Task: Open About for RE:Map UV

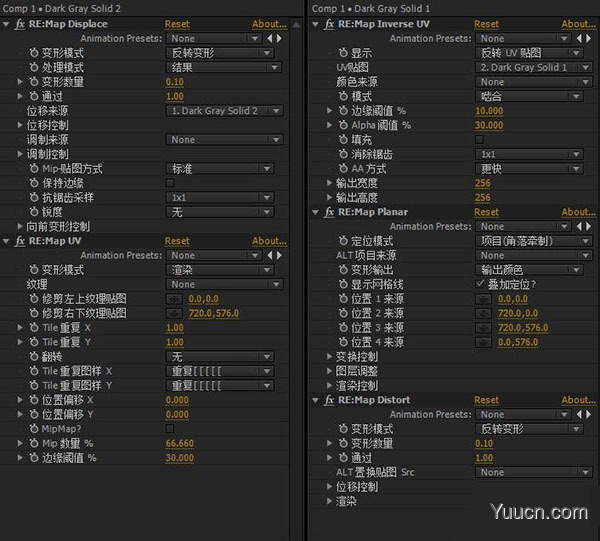Action: pos(269,241)
